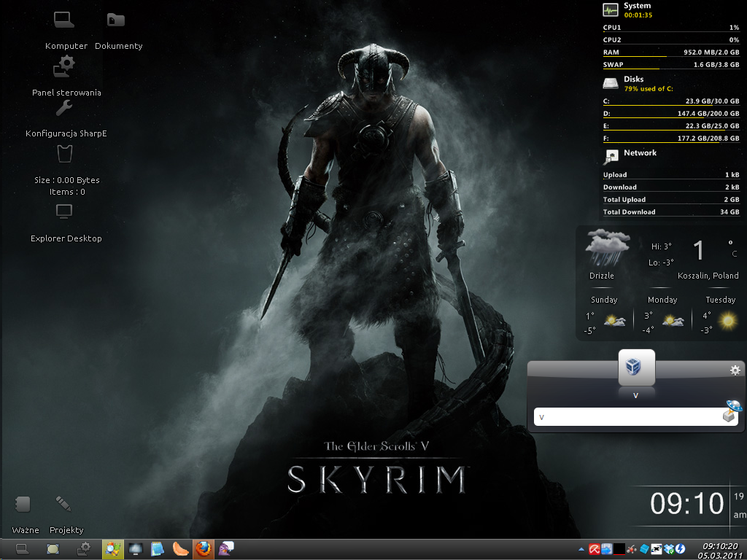Click the CPU1 usage row

pyautogui.click(x=671, y=28)
